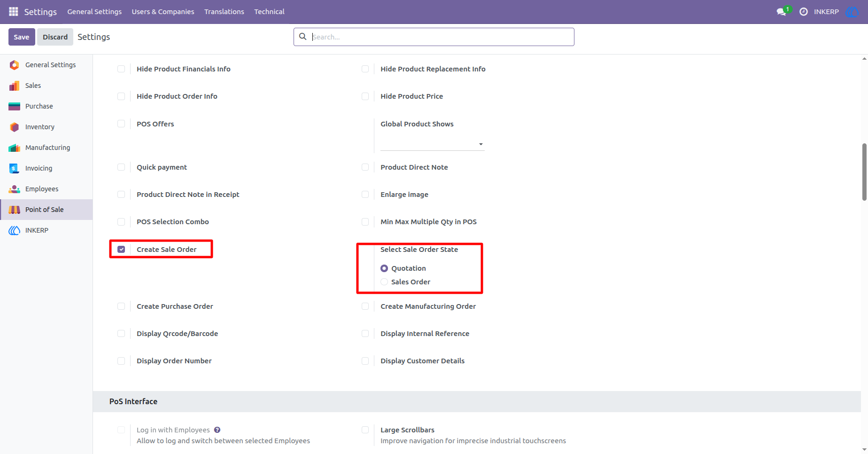This screenshot has height=454, width=868.
Task: Open the General Settings top menu
Action: [x=94, y=12]
